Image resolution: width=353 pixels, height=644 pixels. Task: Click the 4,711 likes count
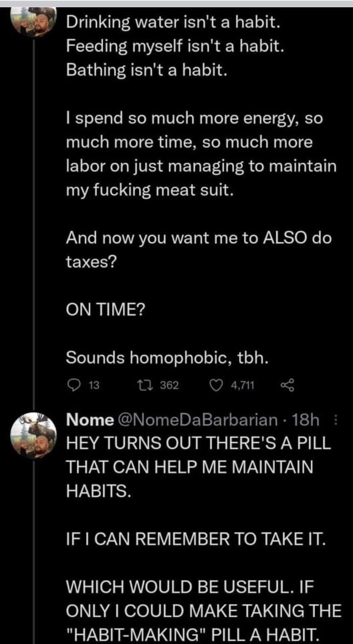(242, 386)
